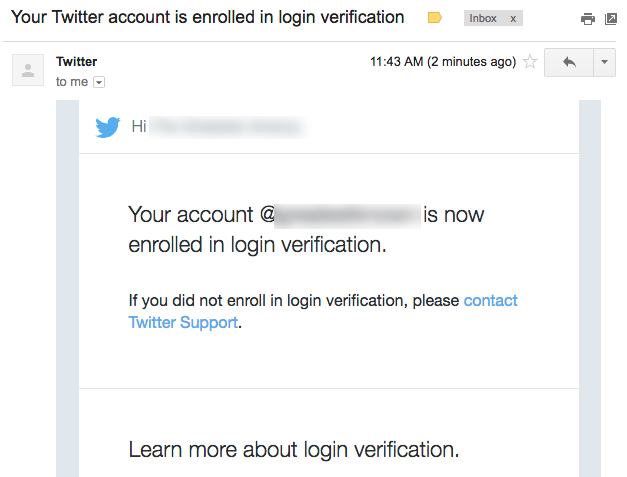
Task: Star this Twitter email
Action: [530, 62]
